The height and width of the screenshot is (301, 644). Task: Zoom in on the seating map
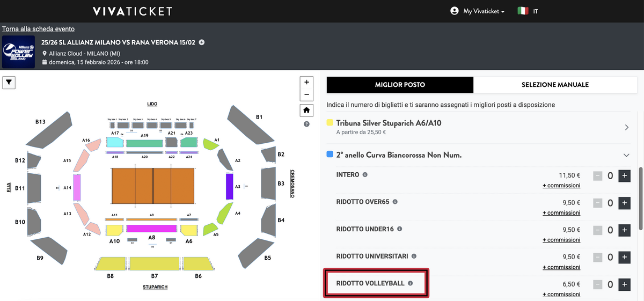(x=306, y=82)
